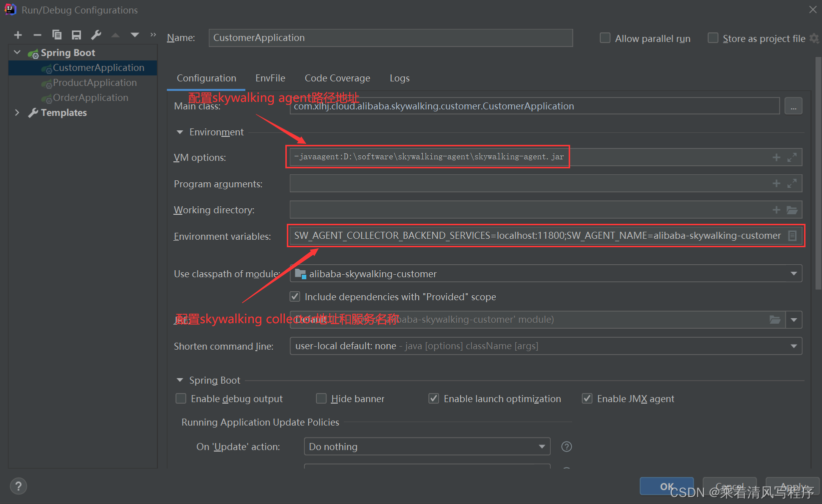The image size is (822, 504).
Task: Show more toolbar actions chevron
Action: click(153, 34)
